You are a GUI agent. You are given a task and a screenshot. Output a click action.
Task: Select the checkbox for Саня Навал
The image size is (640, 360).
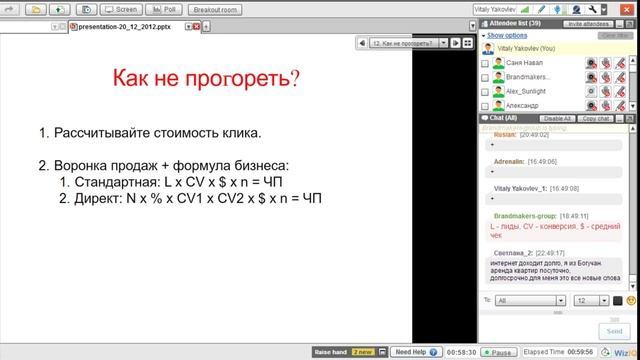coord(484,63)
